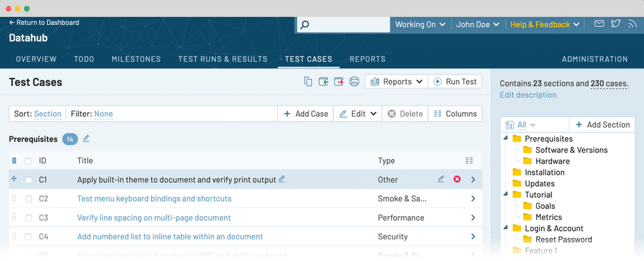
Task: Switch to the Milestones tab
Action: (x=136, y=59)
